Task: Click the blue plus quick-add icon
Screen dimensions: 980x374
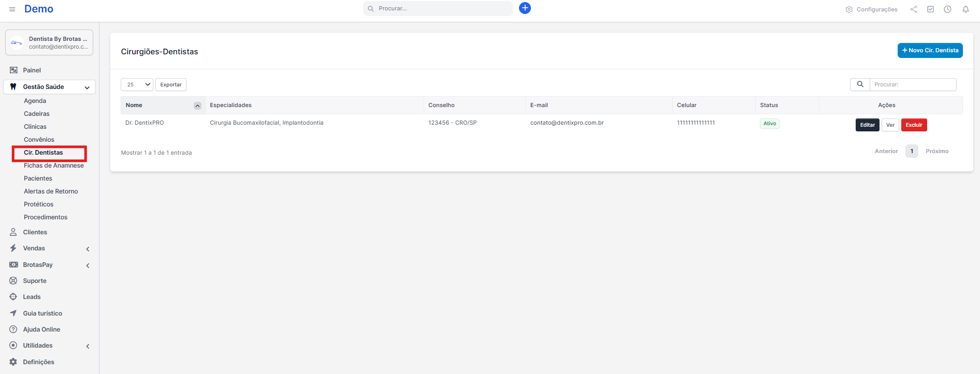Action: point(525,8)
